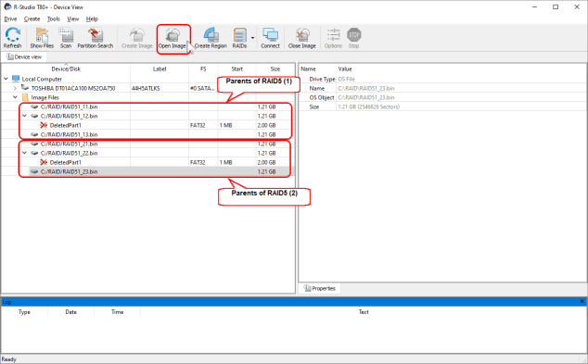
Task: Select the TOSHIBA DT01ACA100 drive
Action: (x=73, y=88)
